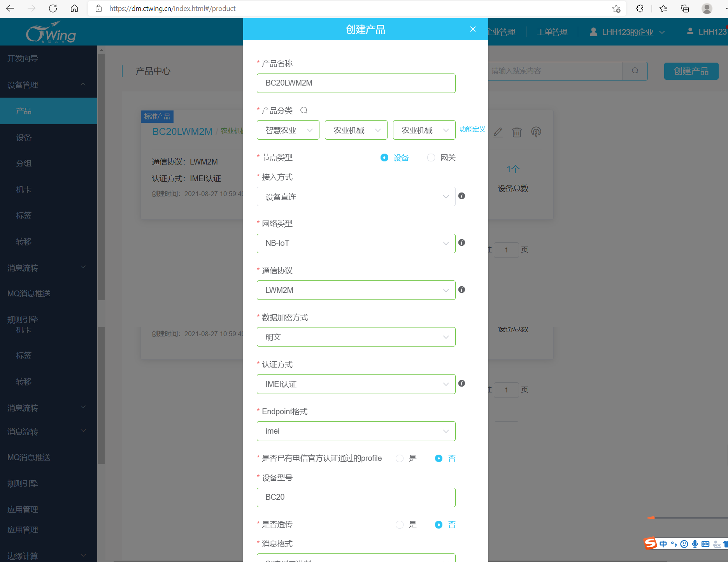Open the 数据加密方式 明文 dropdown

coord(356,337)
